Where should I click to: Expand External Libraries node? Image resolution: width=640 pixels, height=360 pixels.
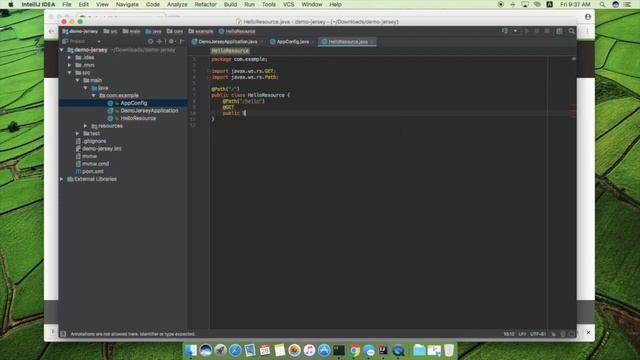(62, 179)
